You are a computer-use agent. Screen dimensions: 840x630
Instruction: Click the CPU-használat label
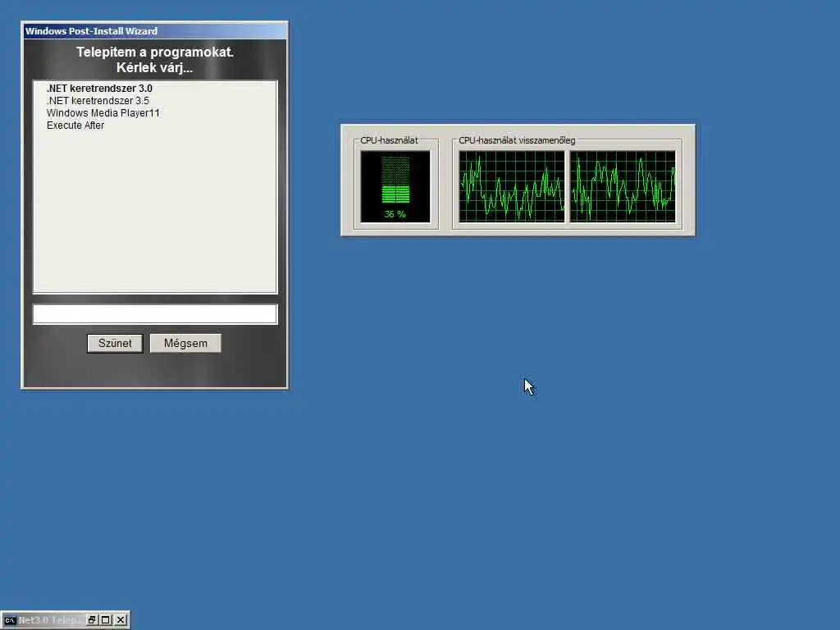click(389, 140)
